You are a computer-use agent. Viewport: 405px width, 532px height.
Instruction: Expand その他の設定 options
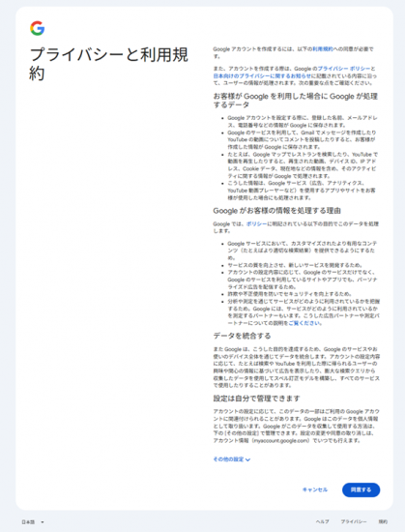point(232,459)
